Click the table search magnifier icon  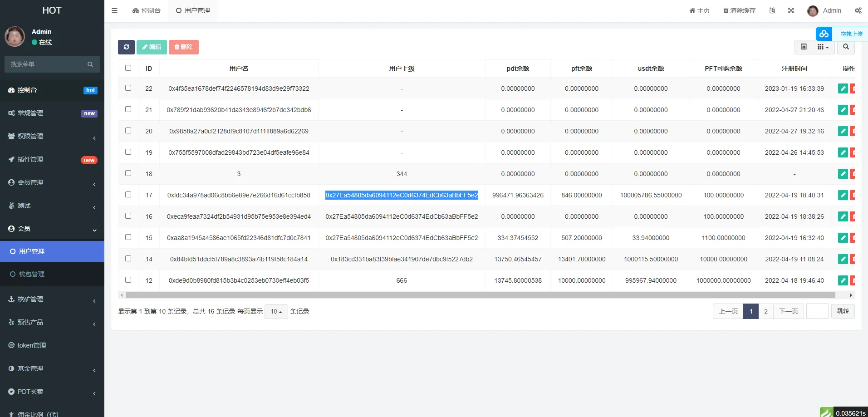click(846, 47)
